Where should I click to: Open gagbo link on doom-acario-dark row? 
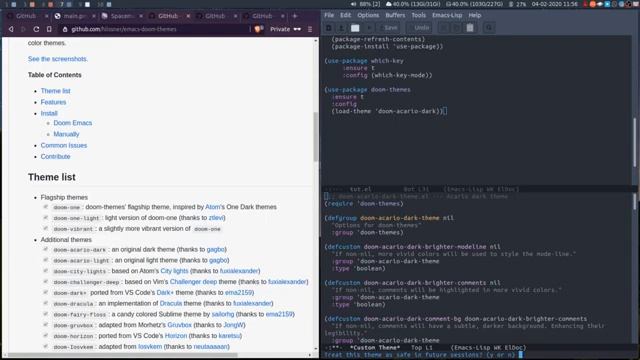tap(216, 249)
